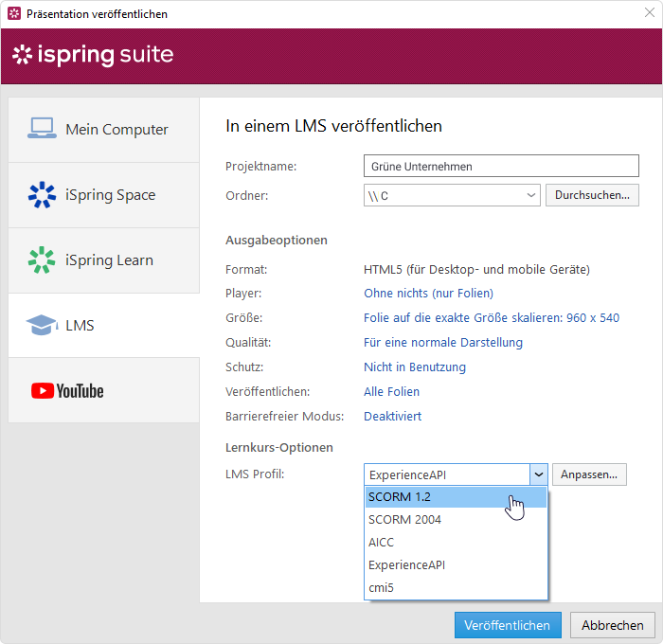The width and height of the screenshot is (663, 644).
Task: Select the Mein Computer laptop icon
Action: point(42,128)
